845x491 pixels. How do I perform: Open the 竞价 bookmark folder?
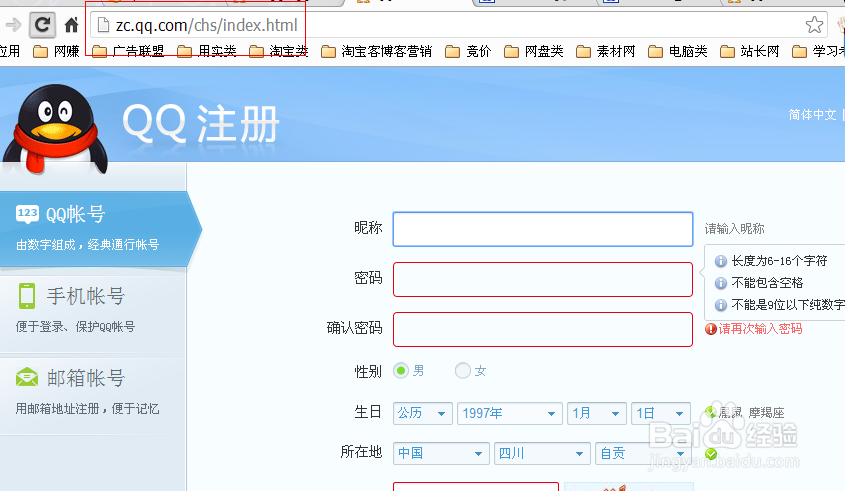click(x=468, y=51)
